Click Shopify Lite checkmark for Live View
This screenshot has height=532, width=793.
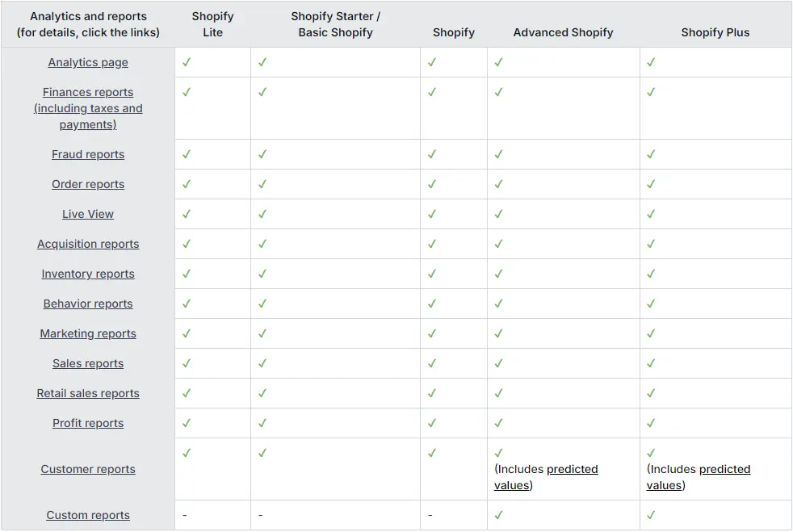click(187, 214)
